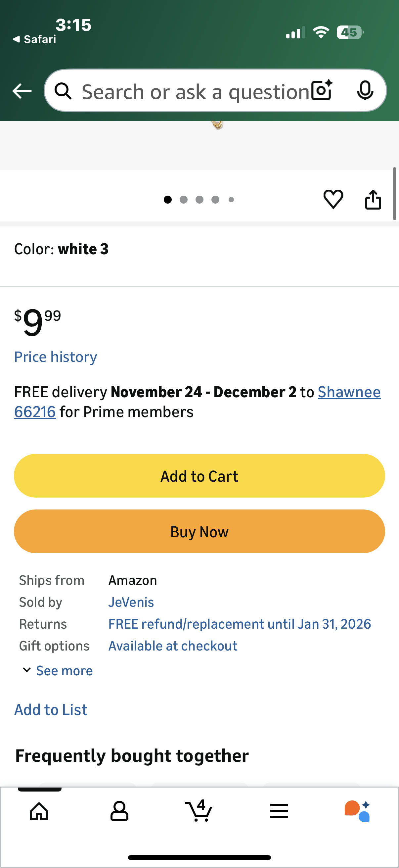This screenshot has width=399, height=868.
Task: Open the hamburger menu icon
Action: (x=279, y=811)
